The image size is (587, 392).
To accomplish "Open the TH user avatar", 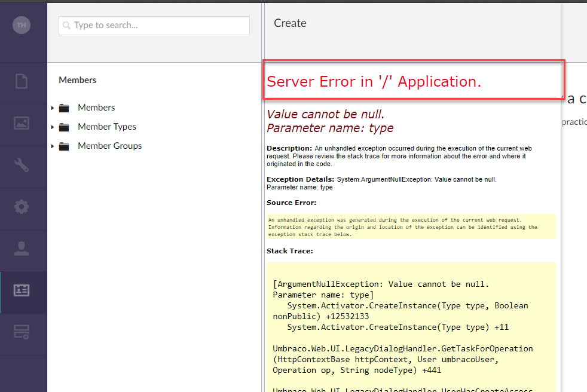I will [x=22, y=25].
